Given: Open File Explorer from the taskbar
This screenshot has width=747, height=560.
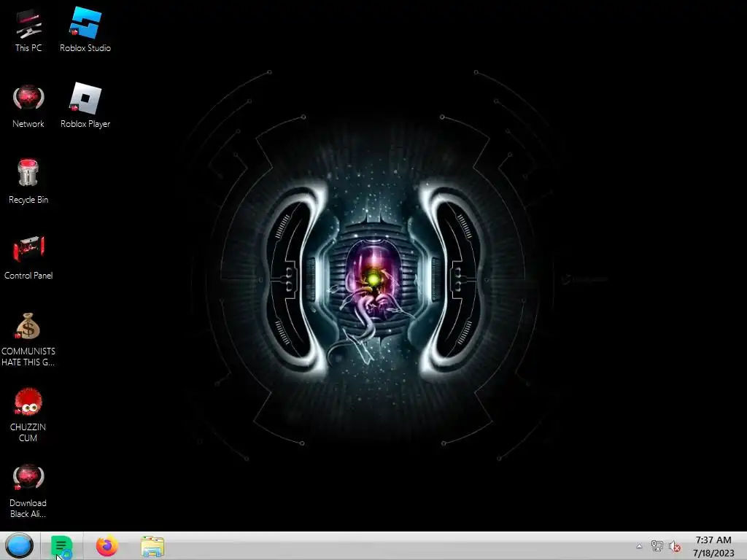Looking at the screenshot, I should click(x=152, y=546).
